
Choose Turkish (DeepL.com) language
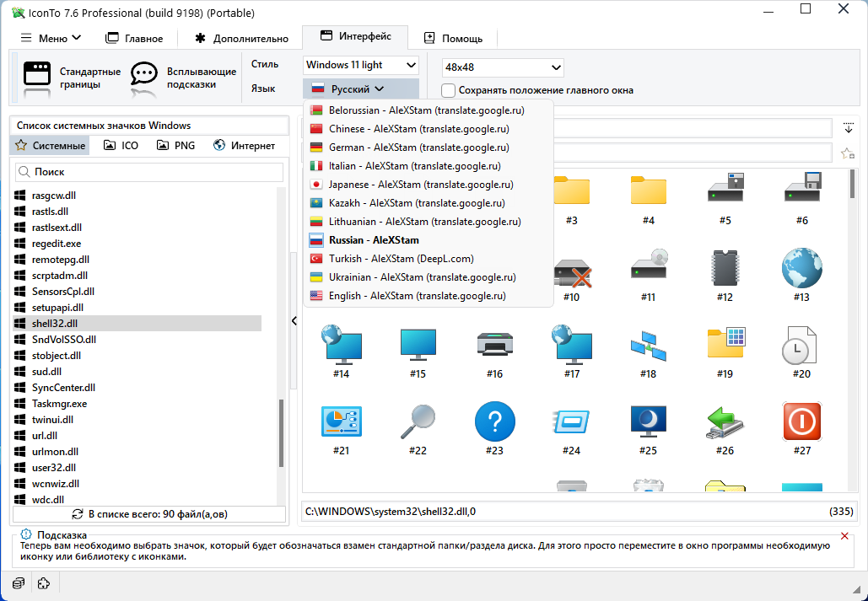pos(429,259)
